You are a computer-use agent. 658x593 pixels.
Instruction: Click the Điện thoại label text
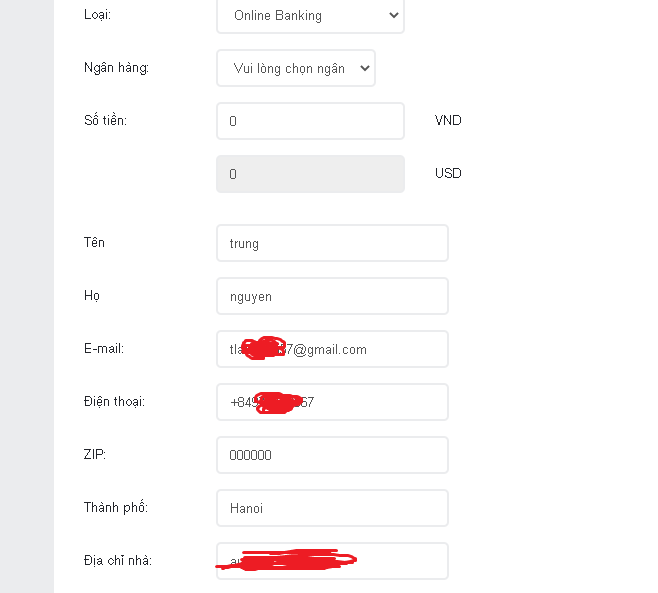click(114, 401)
